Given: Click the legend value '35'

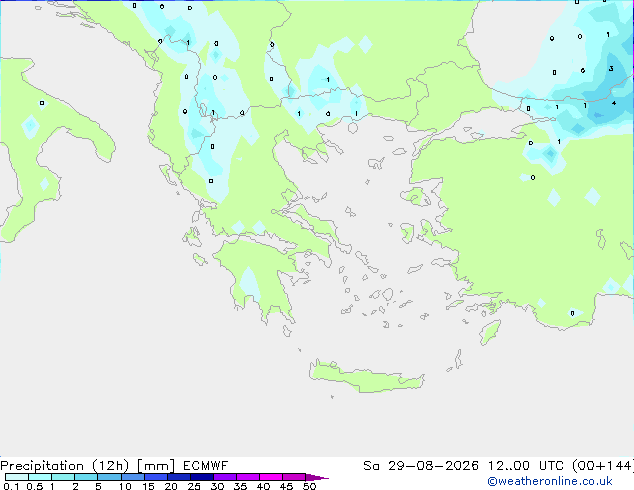Looking at the screenshot, I should [240, 486].
